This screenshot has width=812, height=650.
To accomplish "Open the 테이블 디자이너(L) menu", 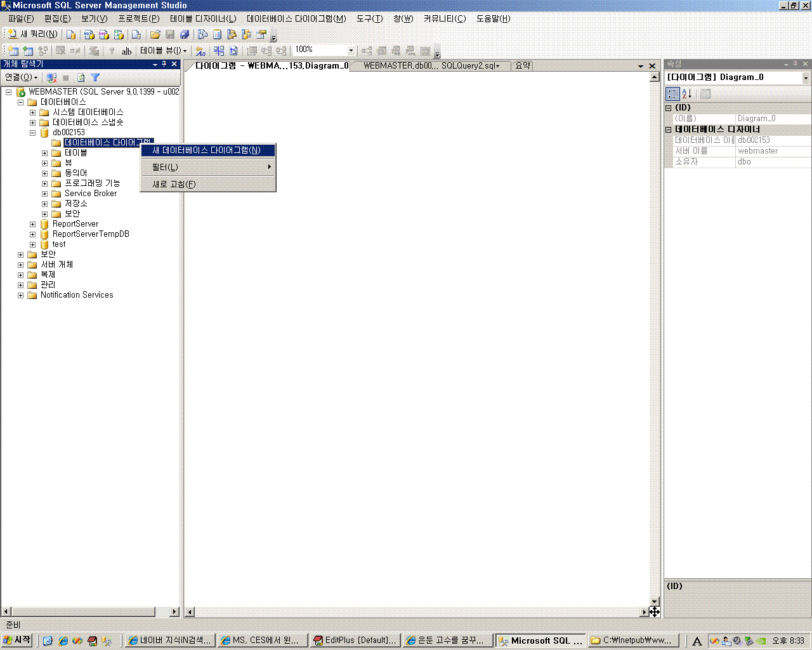I will pyautogui.click(x=203, y=18).
